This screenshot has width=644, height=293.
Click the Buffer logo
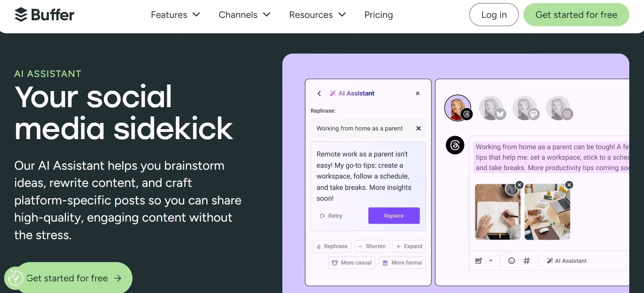tap(44, 15)
